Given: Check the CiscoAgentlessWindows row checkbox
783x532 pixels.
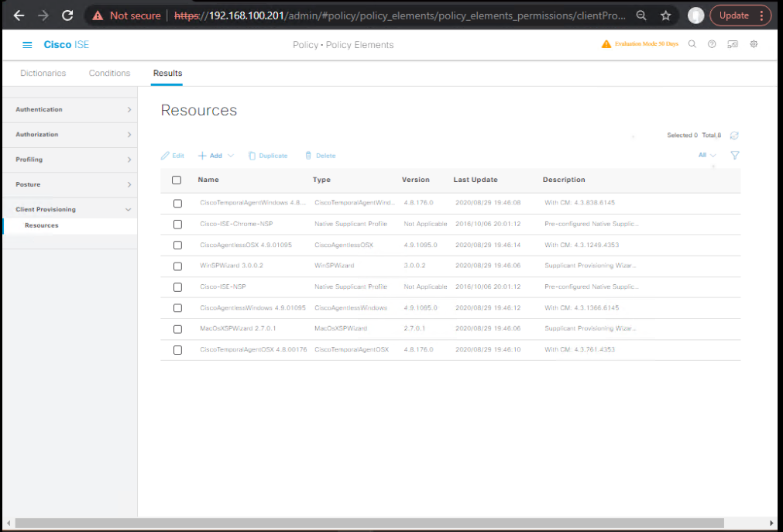Looking at the screenshot, I should (x=178, y=308).
